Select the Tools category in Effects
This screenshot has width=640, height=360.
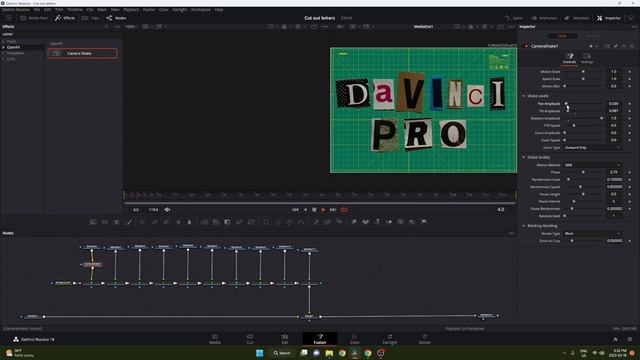pos(11,41)
